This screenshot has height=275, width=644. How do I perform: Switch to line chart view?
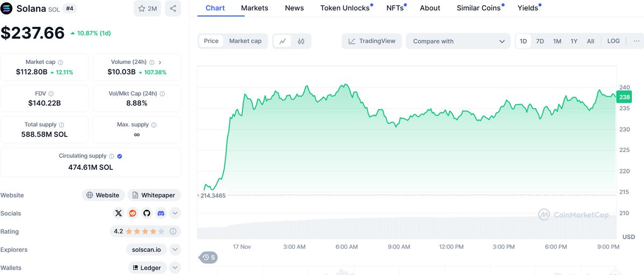pos(282,41)
